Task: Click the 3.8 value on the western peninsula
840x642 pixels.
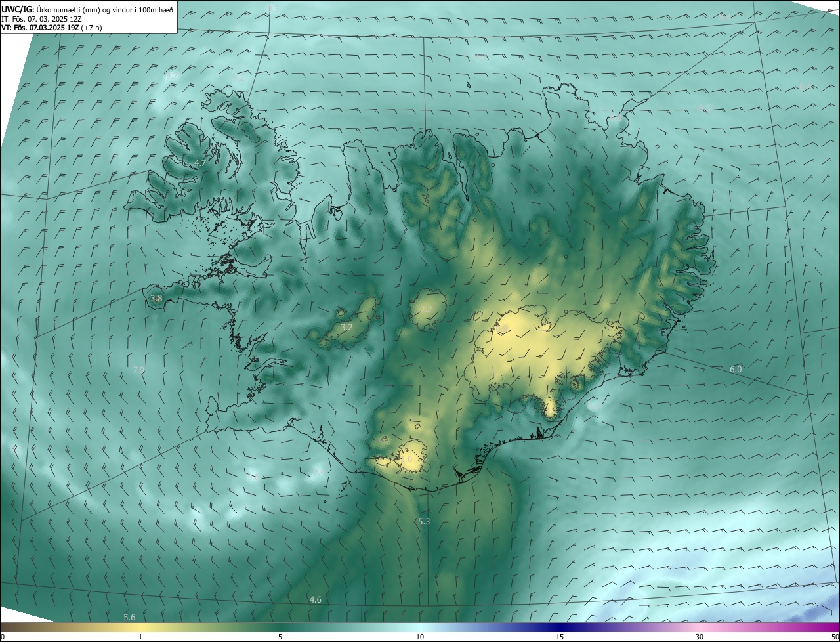Action: click(x=156, y=299)
